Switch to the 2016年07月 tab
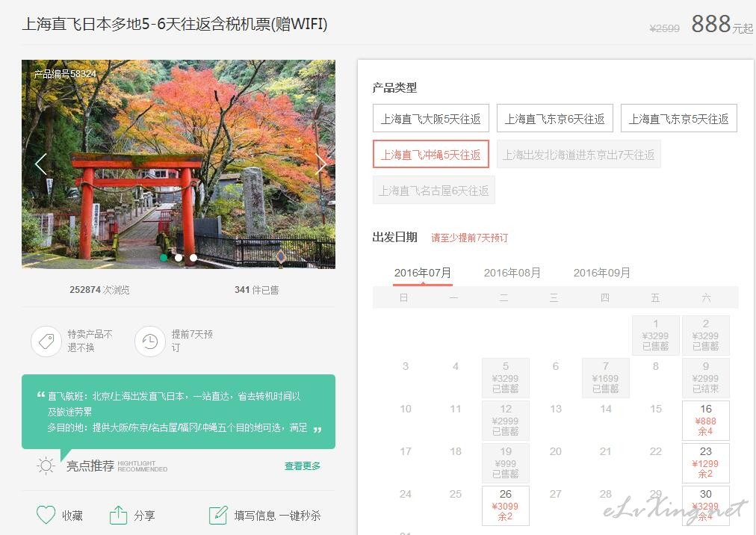The image size is (756, 535). coord(423,273)
